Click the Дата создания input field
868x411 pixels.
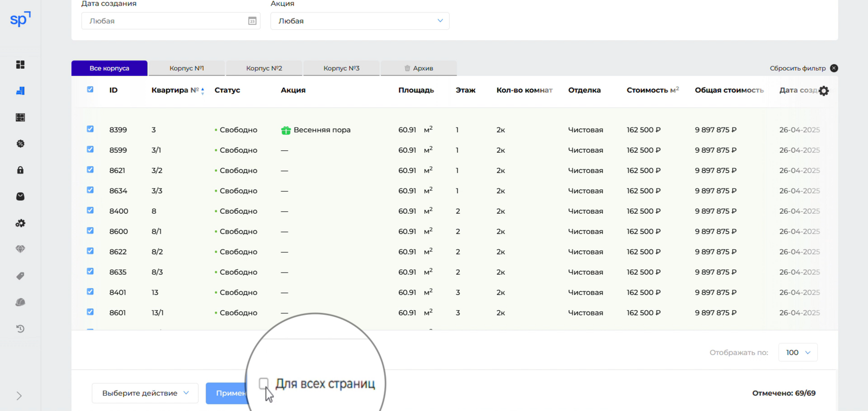pos(171,21)
